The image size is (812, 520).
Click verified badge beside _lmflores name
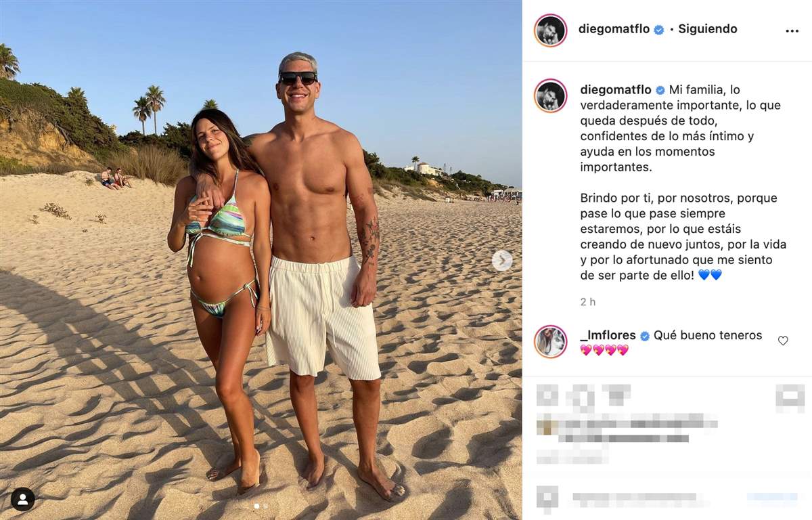point(645,336)
